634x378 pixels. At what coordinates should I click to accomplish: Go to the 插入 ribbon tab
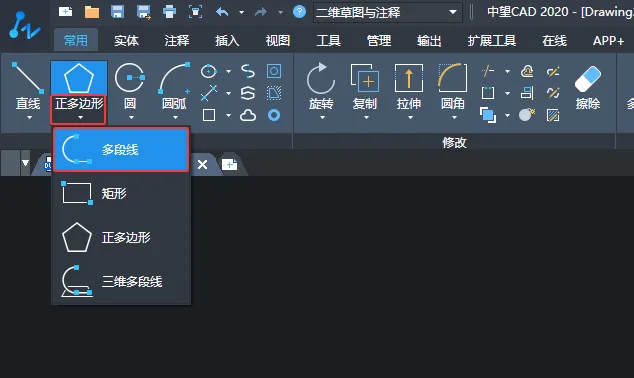click(x=227, y=40)
